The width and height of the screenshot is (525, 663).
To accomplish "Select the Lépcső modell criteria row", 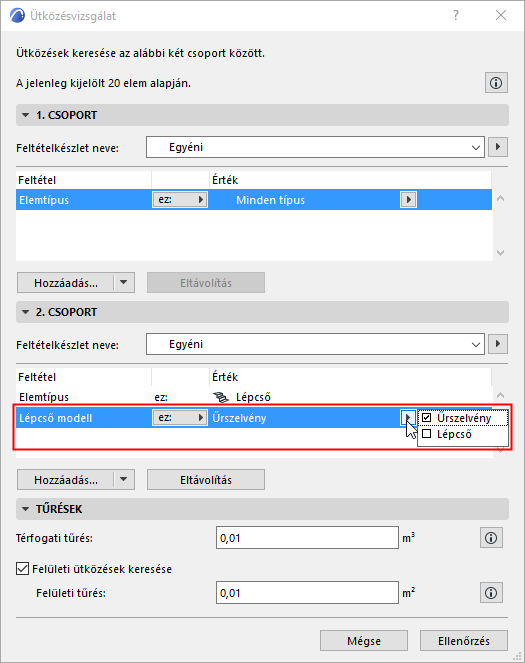I will 254,418.
